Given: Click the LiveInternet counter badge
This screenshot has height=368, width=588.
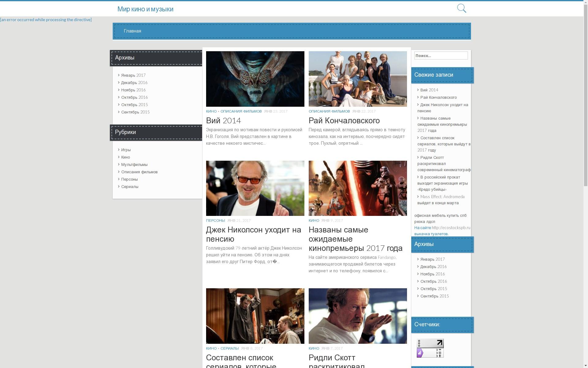Looking at the screenshot, I should click(x=430, y=343).
